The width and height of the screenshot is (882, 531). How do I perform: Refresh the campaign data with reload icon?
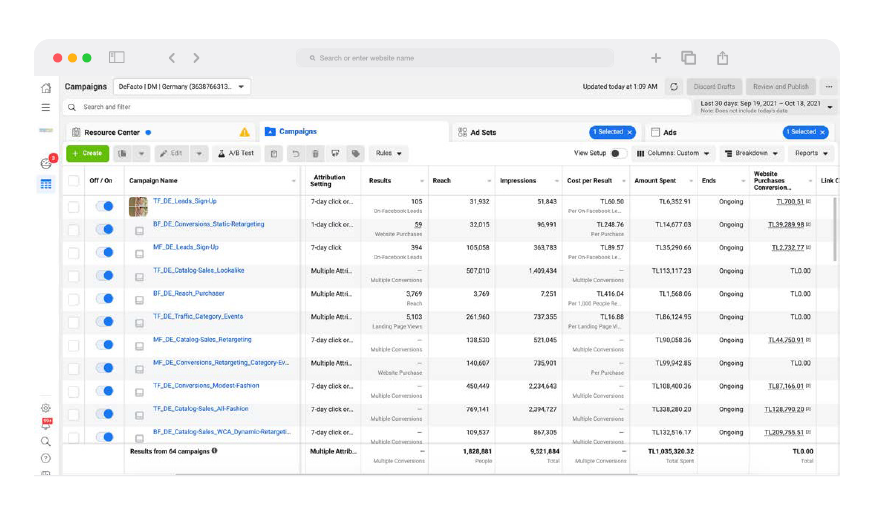(674, 87)
